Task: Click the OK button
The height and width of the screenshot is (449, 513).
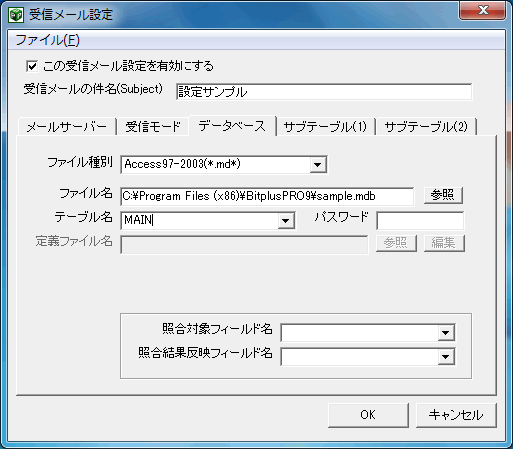Action: [368, 415]
